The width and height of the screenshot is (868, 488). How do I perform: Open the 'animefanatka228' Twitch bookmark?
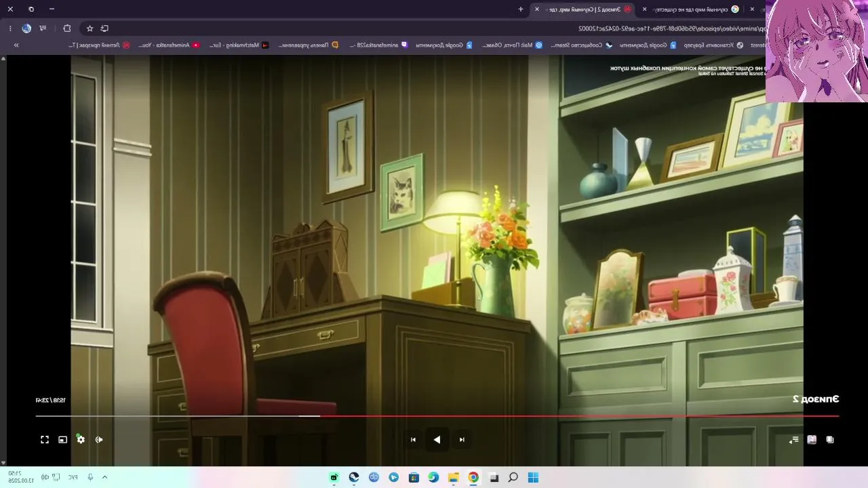point(378,45)
